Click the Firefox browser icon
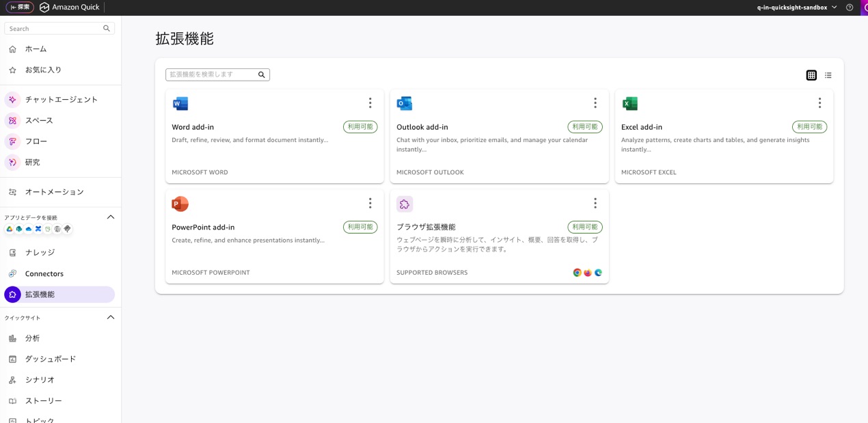868x423 pixels. (x=588, y=273)
